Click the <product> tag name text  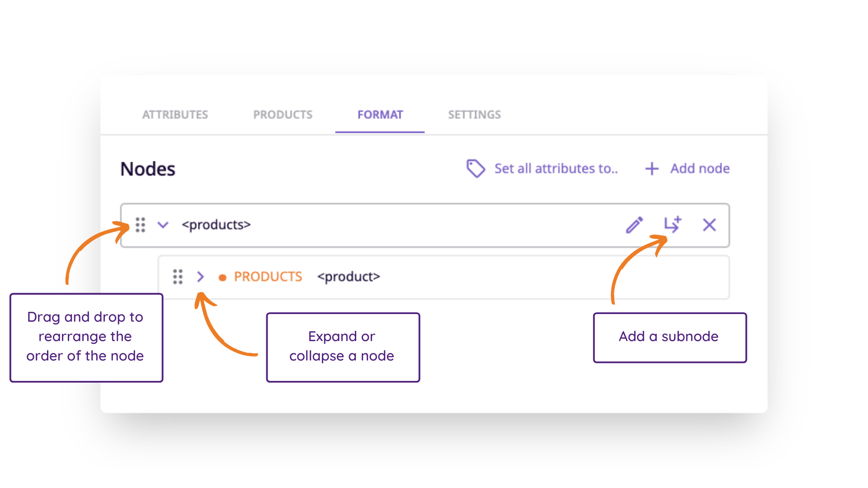click(x=349, y=277)
